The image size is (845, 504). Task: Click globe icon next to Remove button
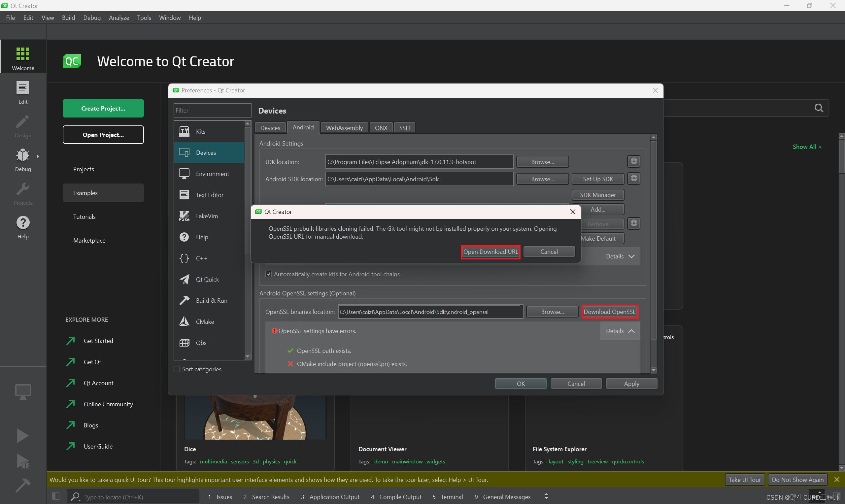(634, 223)
